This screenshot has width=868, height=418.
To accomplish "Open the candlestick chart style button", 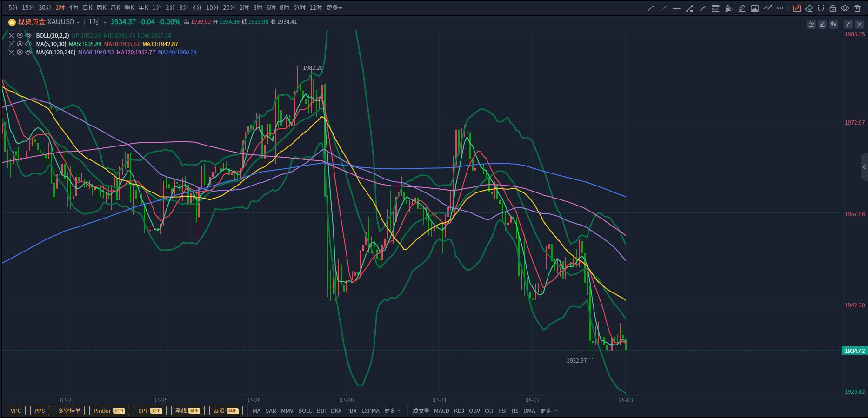I will pyautogui.click(x=834, y=24).
